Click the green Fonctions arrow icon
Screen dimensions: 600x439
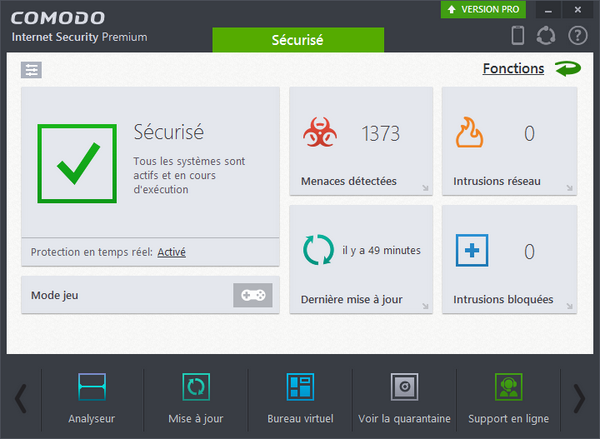click(568, 69)
